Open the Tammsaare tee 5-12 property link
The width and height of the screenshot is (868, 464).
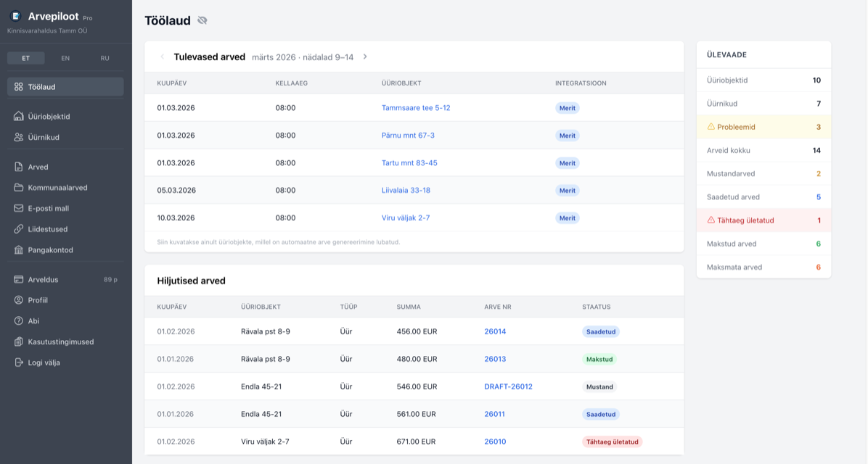[415, 108]
